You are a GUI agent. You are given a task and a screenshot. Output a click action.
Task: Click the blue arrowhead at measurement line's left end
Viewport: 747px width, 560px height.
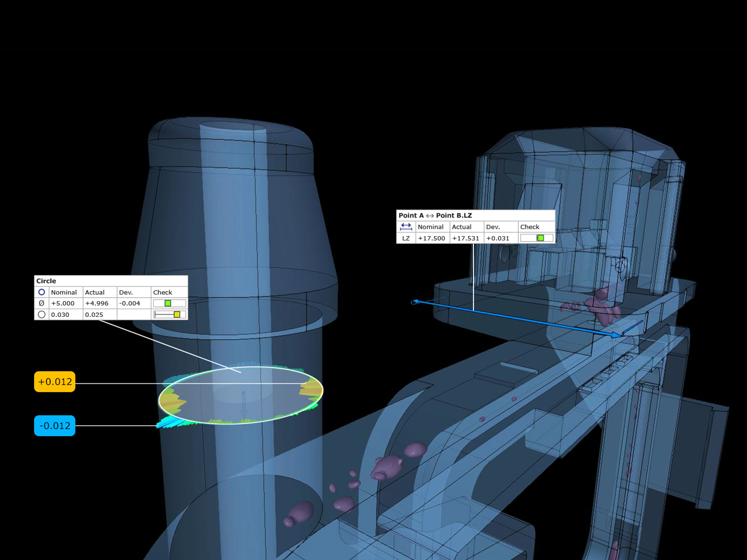(416, 301)
